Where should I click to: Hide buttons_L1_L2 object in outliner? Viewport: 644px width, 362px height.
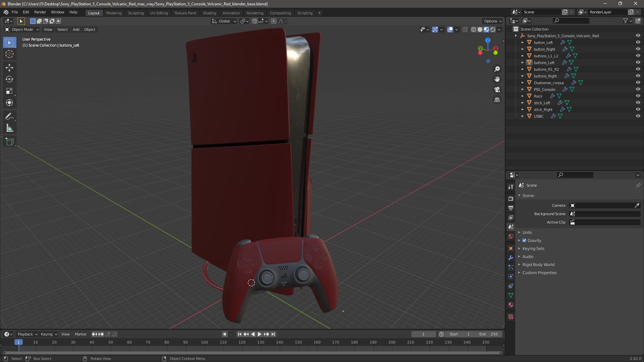click(638, 56)
